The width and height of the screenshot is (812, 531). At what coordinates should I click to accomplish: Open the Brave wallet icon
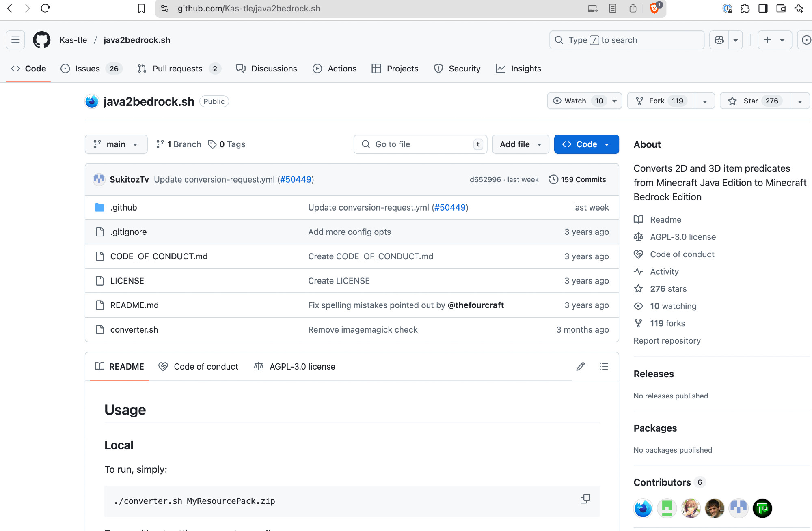click(x=781, y=8)
